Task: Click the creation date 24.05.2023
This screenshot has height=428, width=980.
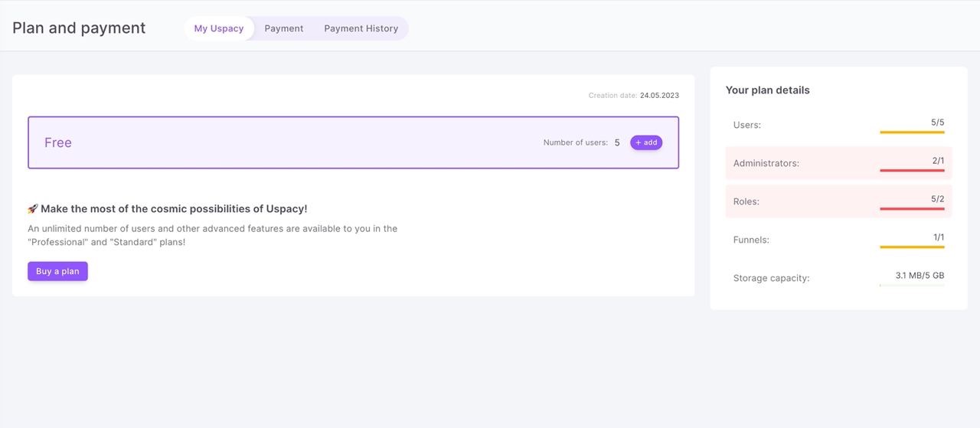Action: [659, 96]
